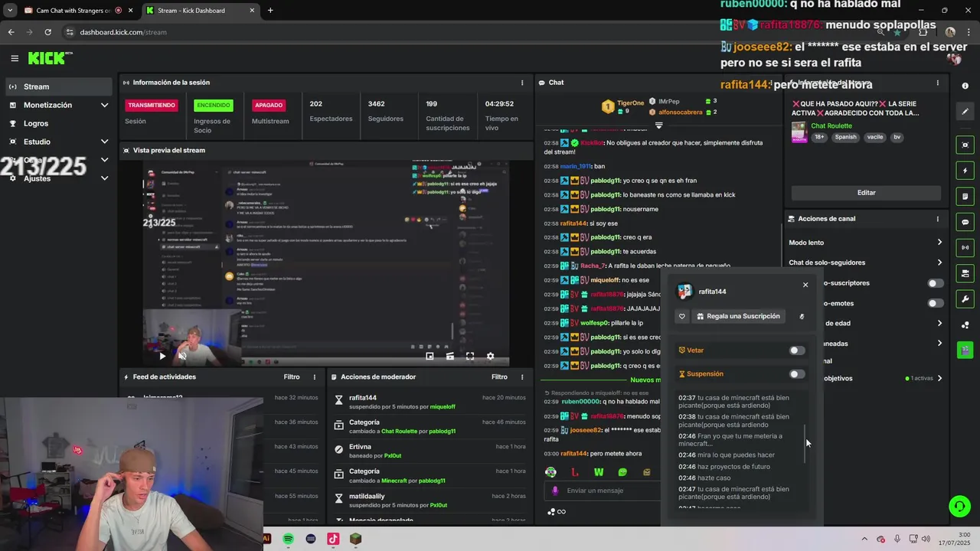Viewport: 980px width, 551px height.
Task: Open the green headset support button
Action: click(959, 507)
